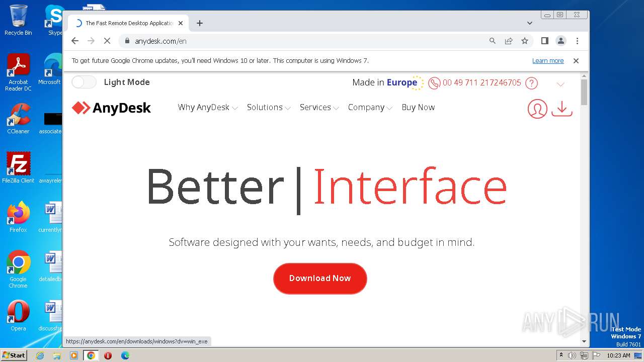Open the user account icon on AnyDesk
Image resolution: width=644 pixels, height=362 pixels.
click(x=537, y=109)
